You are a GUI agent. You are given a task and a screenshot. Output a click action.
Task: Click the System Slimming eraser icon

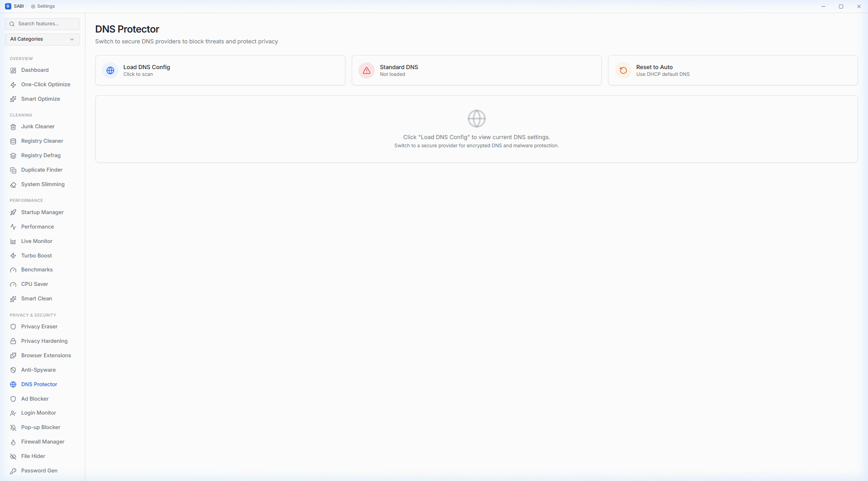(x=13, y=185)
